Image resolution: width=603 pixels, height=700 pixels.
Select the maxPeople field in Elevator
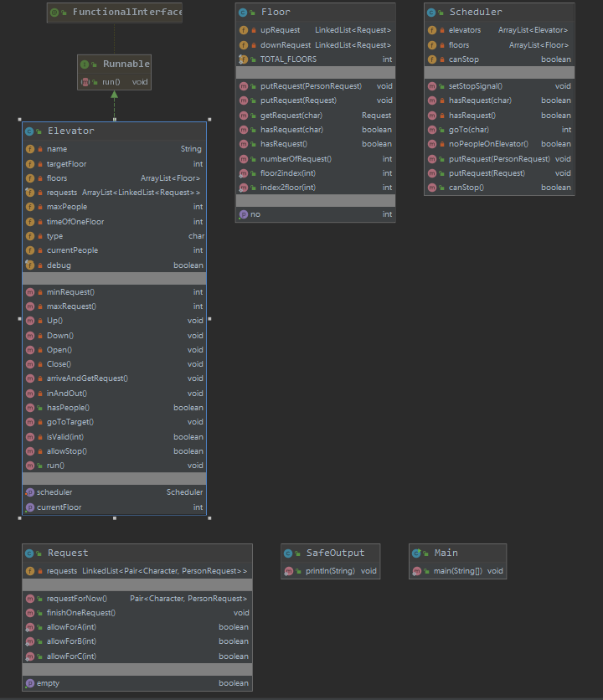64,207
